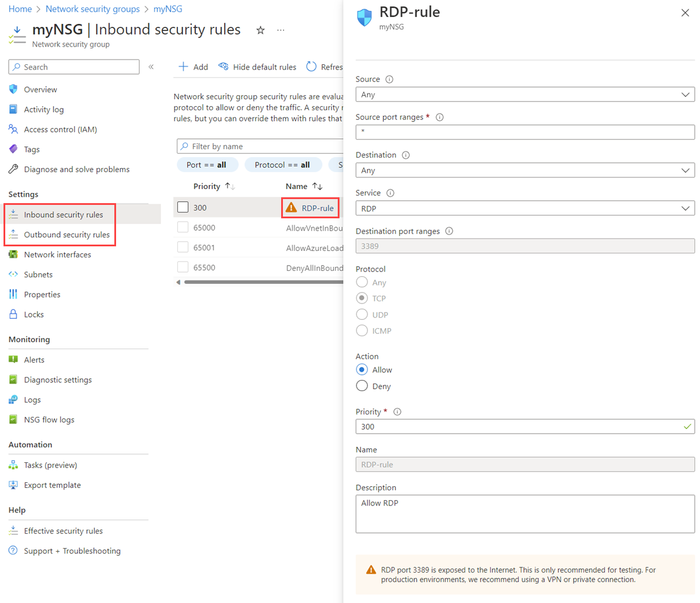Click the Effective security rules icon
Screen dimensions: 700x603
click(x=12, y=531)
